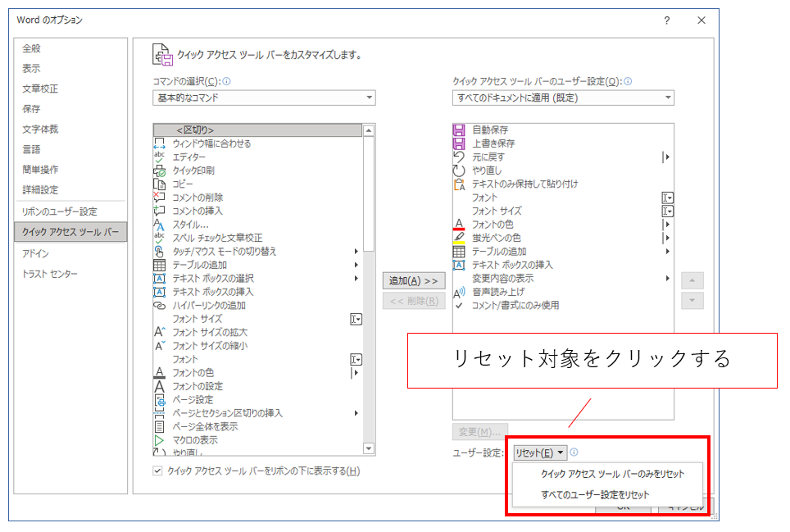Click the AutoSave icon in right list

459,130
